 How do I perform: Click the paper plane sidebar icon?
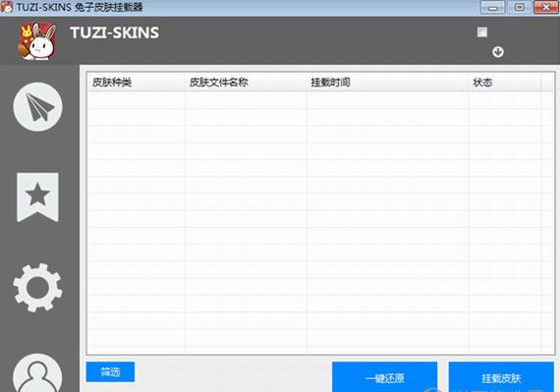(37, 107)
